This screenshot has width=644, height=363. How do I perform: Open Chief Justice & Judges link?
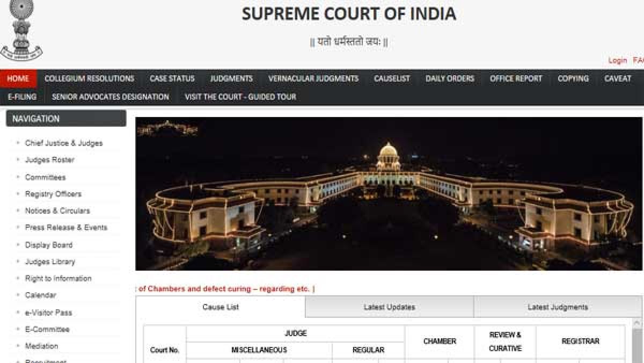click(x=64, y=143)
